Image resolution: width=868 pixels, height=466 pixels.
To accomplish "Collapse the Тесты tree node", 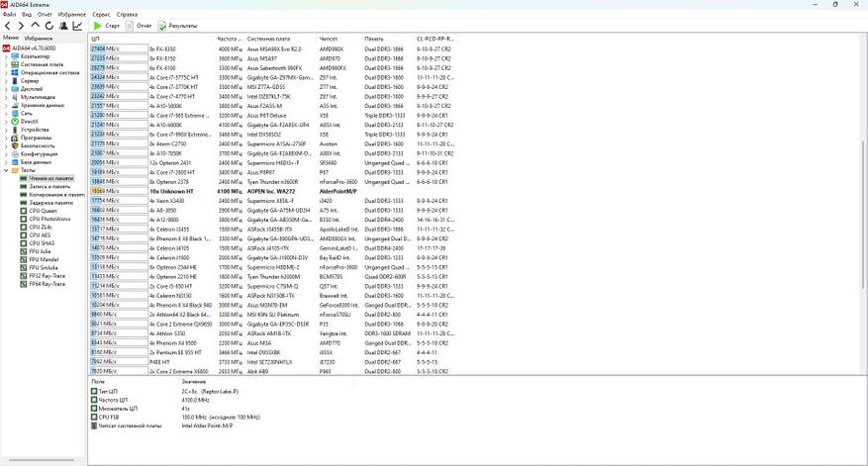I will (x=6, y=170).
